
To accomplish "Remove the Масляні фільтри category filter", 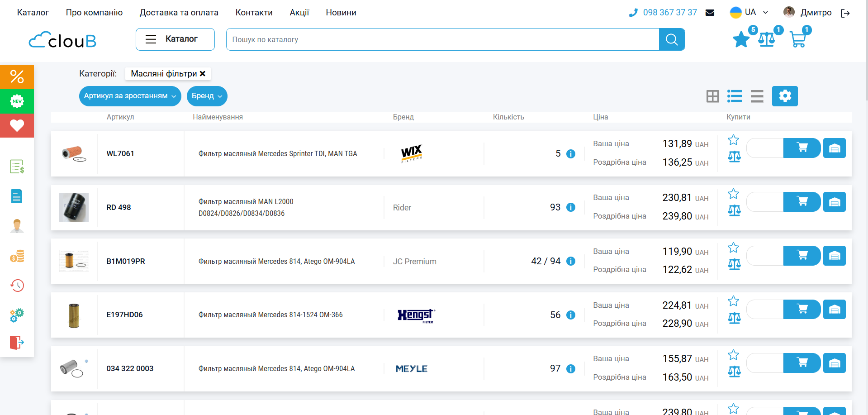I will (203, 74).
